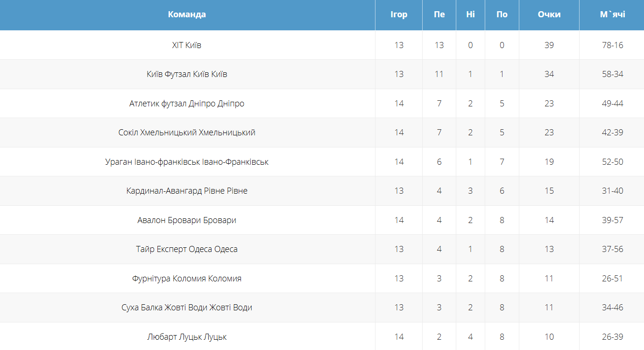Open Атлетик футзал Дніпро team

[x=187, y=104]
